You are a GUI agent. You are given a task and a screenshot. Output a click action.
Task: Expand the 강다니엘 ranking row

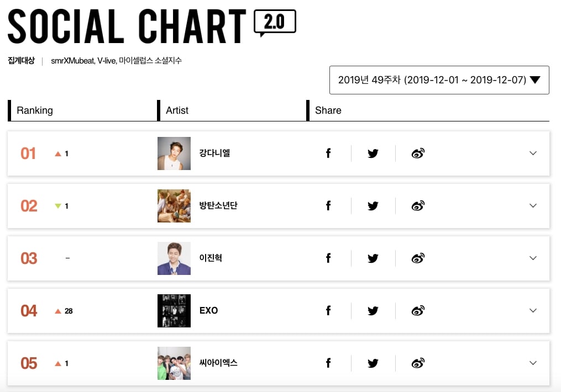pyautogui.click(x=533, y=153)
